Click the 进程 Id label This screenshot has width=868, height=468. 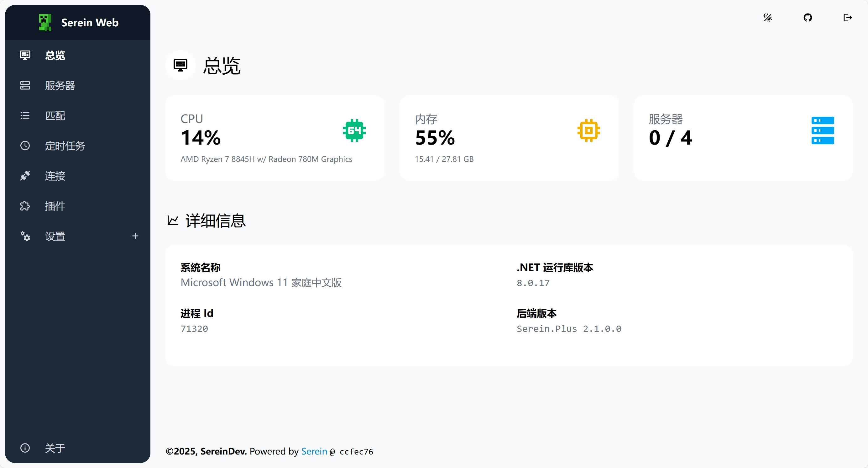pyautogui.click(x=197, y=313)
